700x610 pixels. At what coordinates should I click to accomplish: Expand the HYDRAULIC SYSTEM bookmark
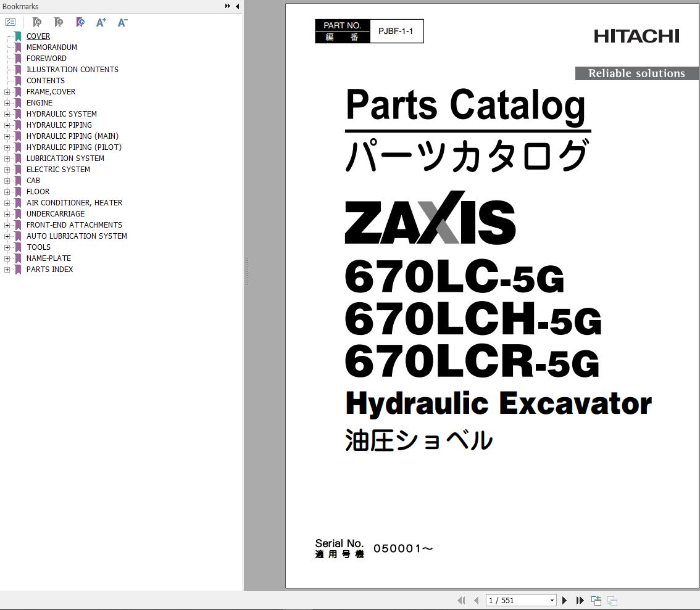click(7, 114)
